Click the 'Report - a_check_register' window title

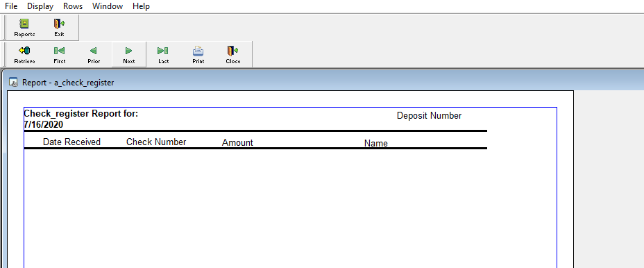pos(68,83)
